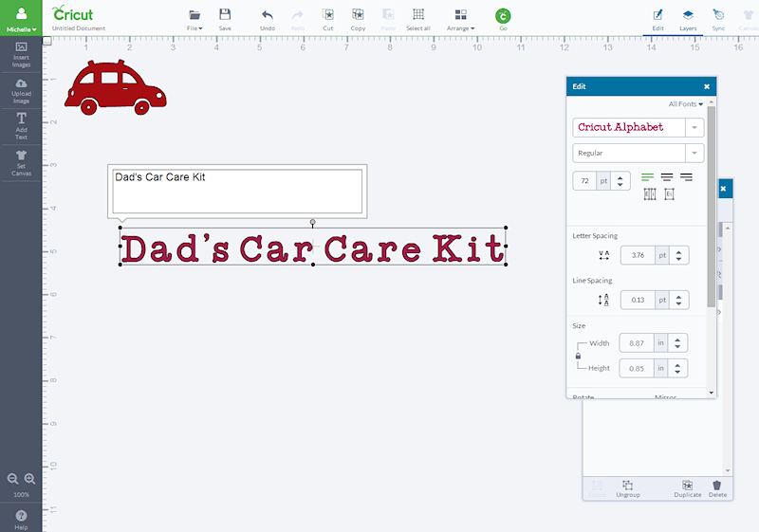This screenshot has width=759, height=532.
Task: Click the rotate handle above the text
Action: coord(313,223)
